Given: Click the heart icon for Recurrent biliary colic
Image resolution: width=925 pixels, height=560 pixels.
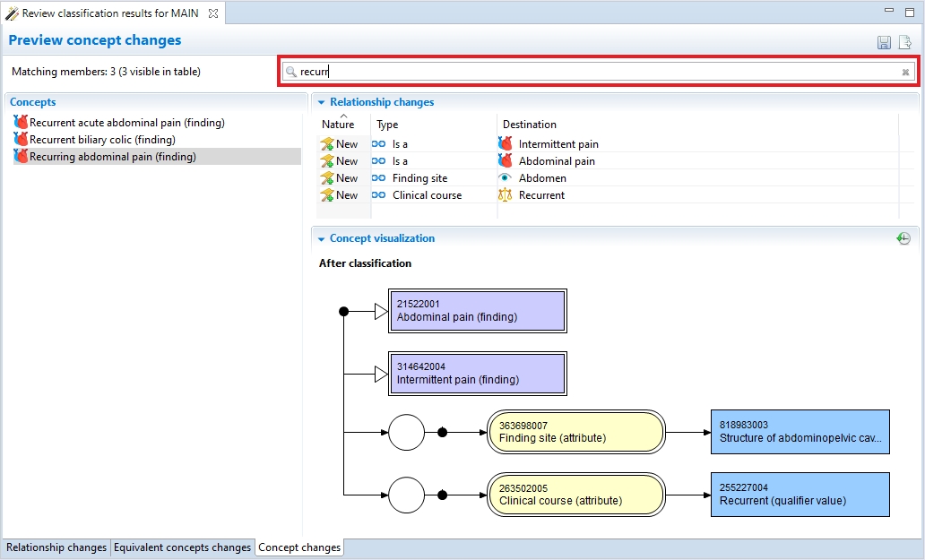Looking at the screenshot, I should [20, 140].
